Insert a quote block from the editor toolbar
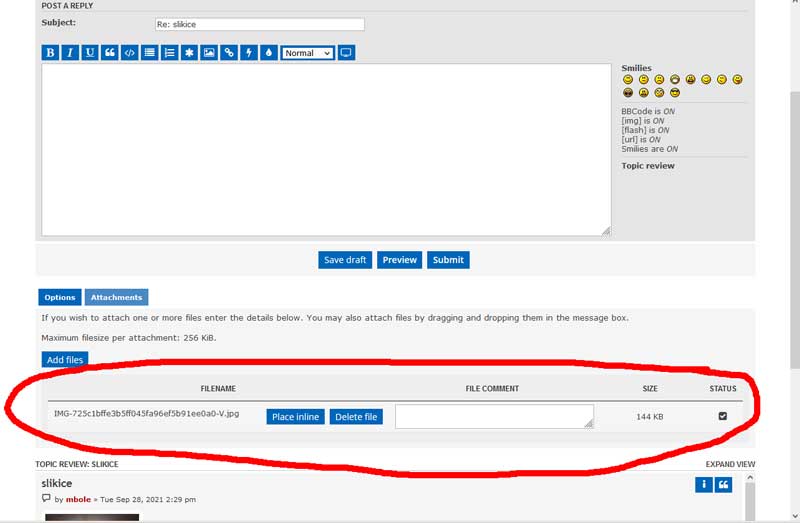This screenshot has width=800, height=523. coord(110,53)
